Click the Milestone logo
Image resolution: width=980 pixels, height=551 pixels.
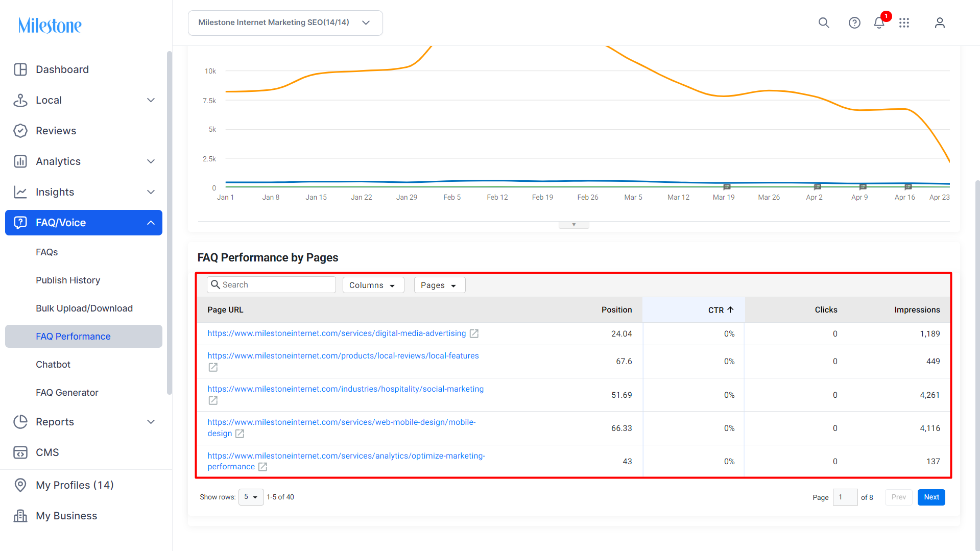[50, 25]
